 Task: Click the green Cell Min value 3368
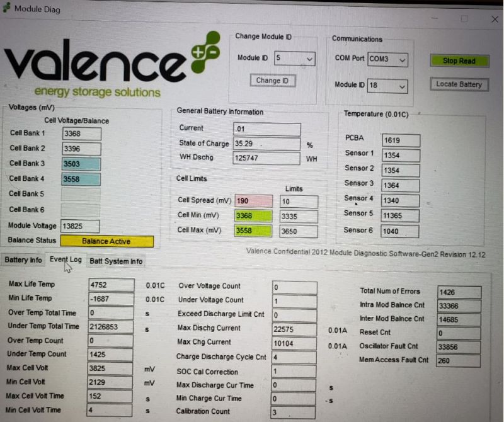pyautogui.click(x=253, y=215)
